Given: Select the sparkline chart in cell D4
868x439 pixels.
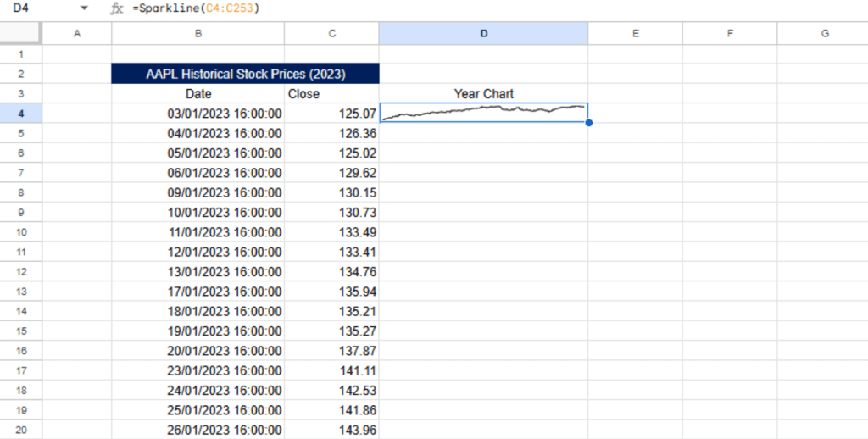Looking at the screenshot, I should (483, 113).
